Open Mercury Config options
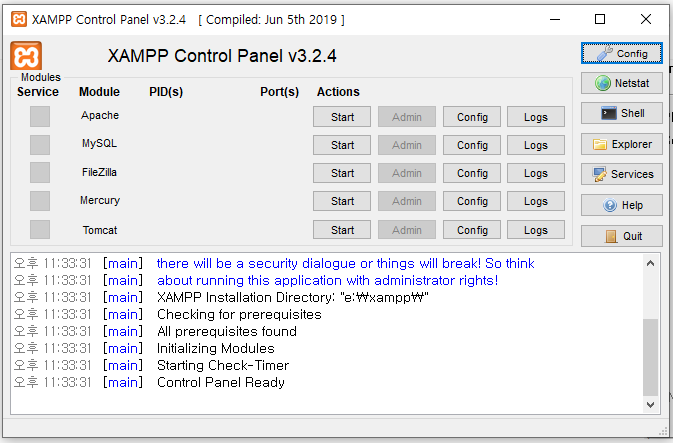Screen dimensions: 673x443 [472, 201]
